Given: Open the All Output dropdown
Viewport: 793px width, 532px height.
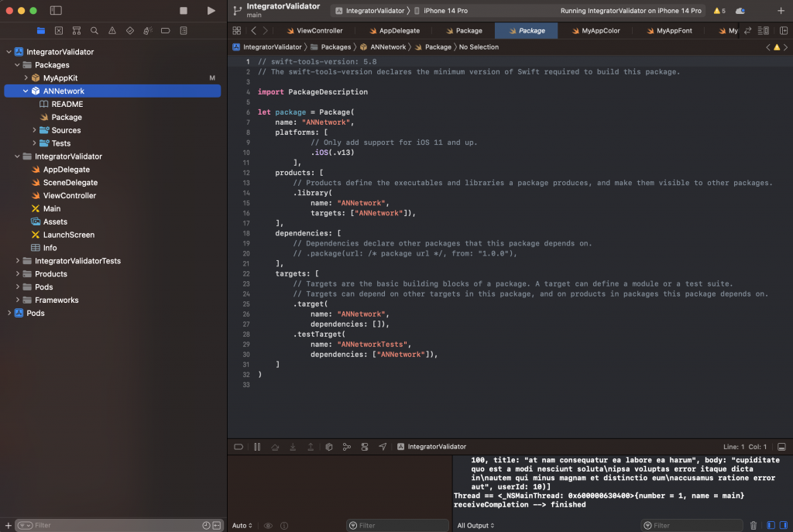Looking at the screenshot, I should pos(475,526).
